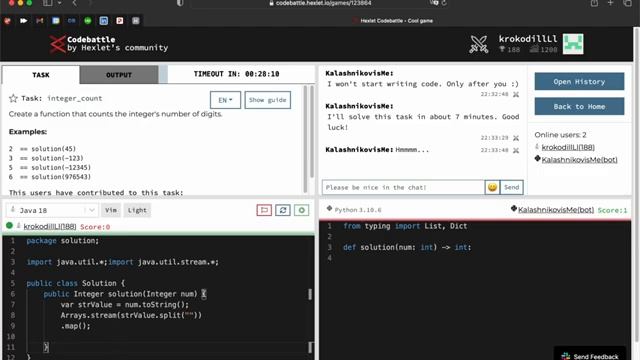The height and width of the screenshot is (360, 640).
Task: Open the EN language dropdown
Action: coord(225,100)
